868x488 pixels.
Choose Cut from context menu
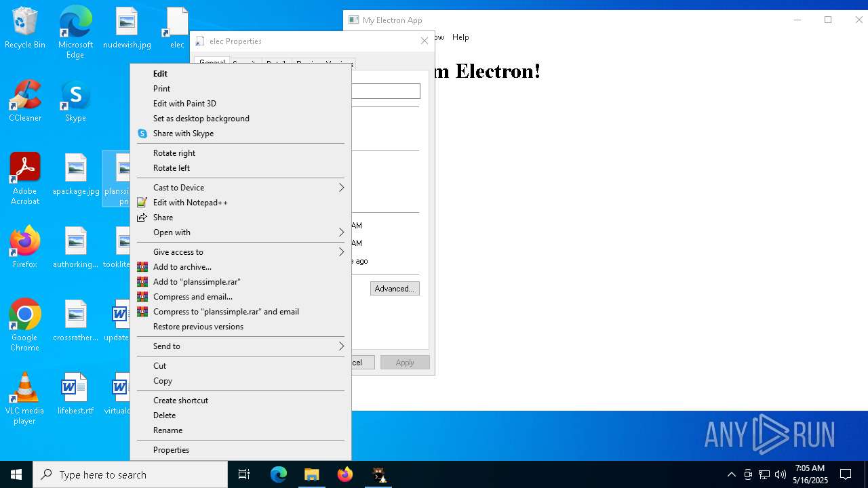coord(241,366)
